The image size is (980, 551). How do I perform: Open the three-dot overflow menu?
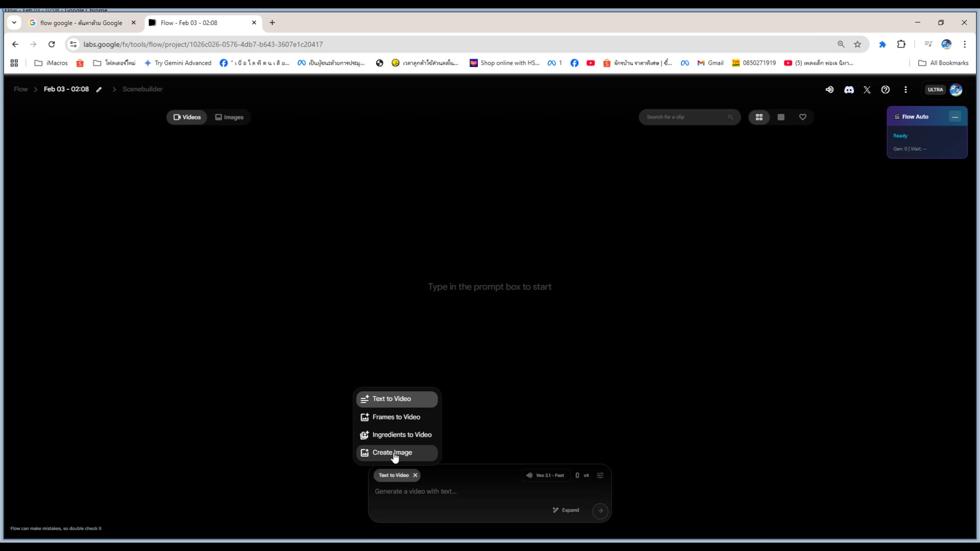(x=905, y=89)
